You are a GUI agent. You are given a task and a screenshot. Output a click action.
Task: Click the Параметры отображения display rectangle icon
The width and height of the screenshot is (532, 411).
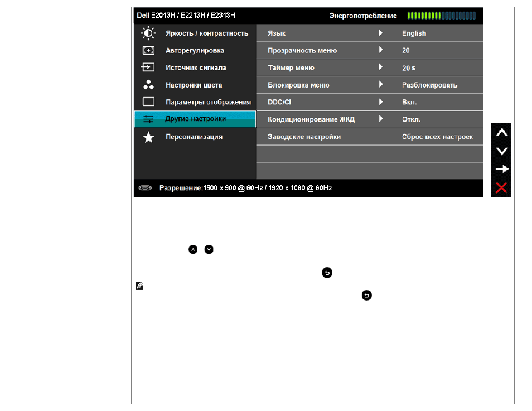(x=148, y=101)
